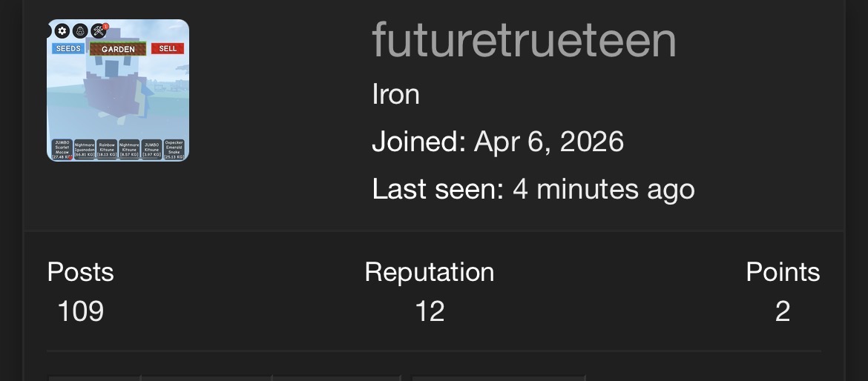
Task: Open the GARDEN button in the avatar
Action: click(x=118, y=49)
